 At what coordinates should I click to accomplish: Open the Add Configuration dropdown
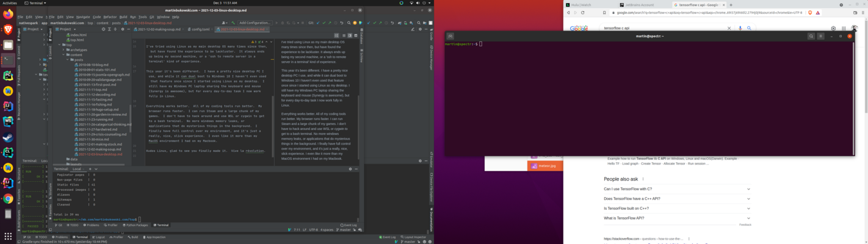click(x=255, y=23)
